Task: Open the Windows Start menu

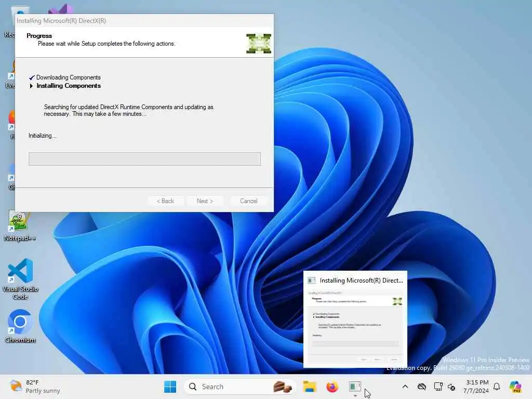Action: coord(170,387)
